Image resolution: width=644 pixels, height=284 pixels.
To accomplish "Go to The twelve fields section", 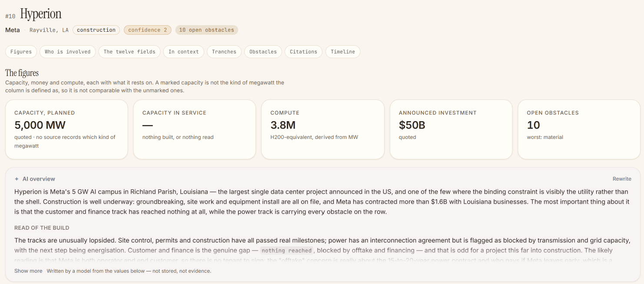I will click(x=129, y=52).
